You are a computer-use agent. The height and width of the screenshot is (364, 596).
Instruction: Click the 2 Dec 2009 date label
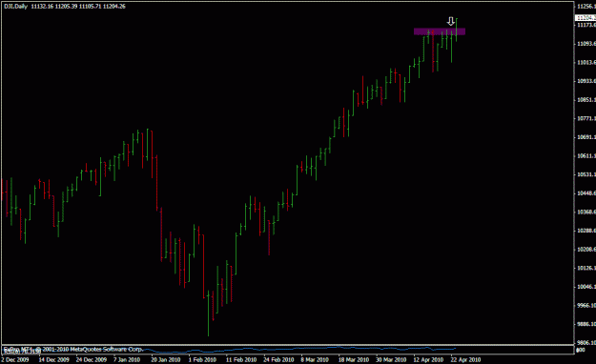point(15,359)
